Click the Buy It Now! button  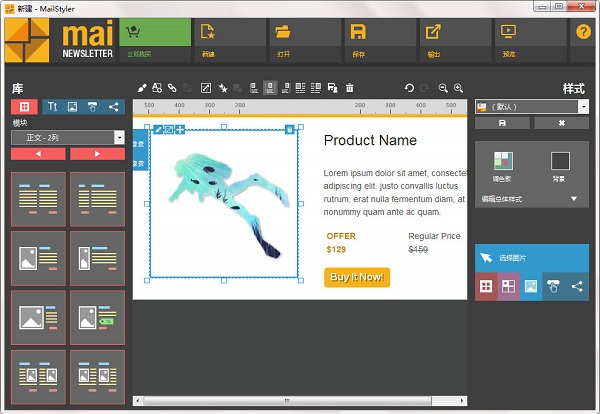(x=356, y=277)
